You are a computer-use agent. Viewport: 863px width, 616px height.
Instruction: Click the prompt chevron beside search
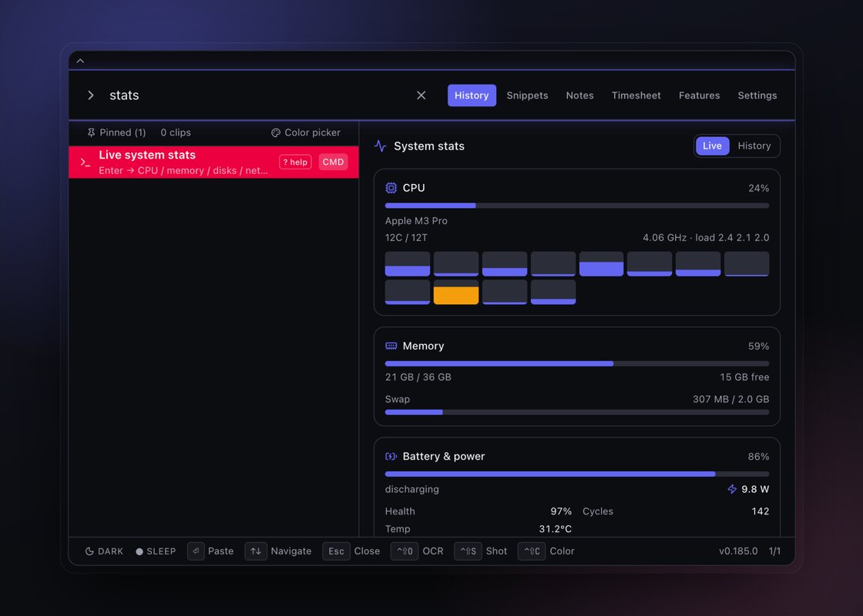click(x=91, y=95)
